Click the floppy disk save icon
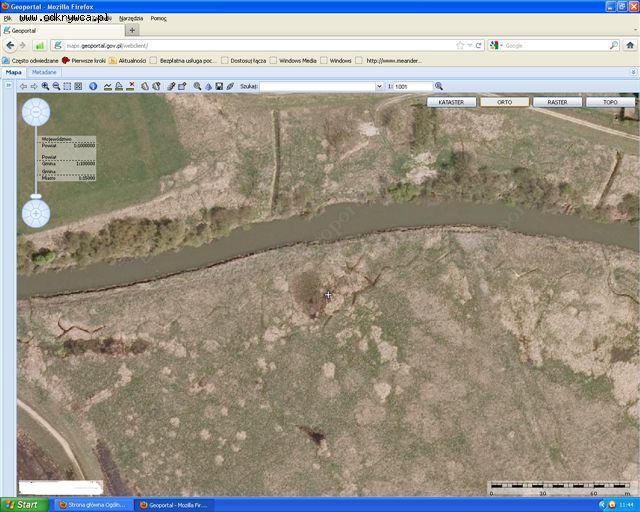Image resolution: width=640 pixels, height=512 pixels. 219,86
